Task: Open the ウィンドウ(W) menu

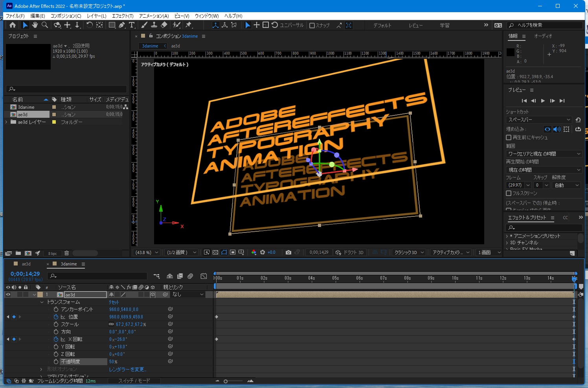Action: (207, 16)
